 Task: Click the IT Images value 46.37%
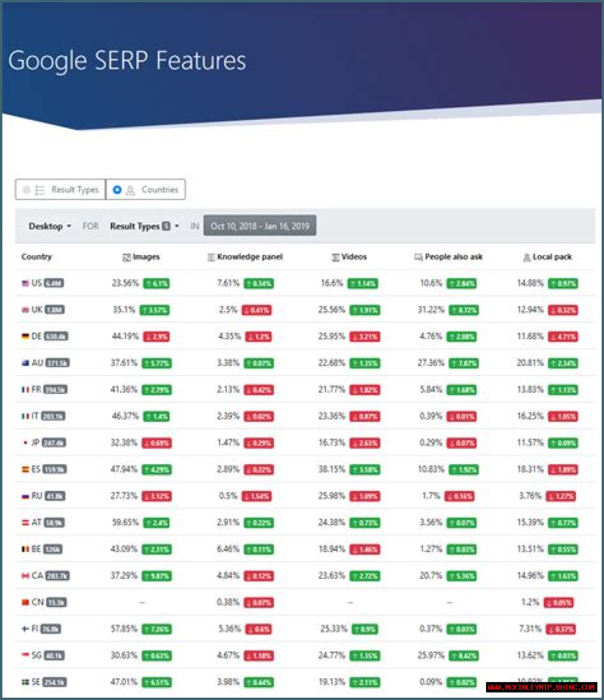(125, 416)
